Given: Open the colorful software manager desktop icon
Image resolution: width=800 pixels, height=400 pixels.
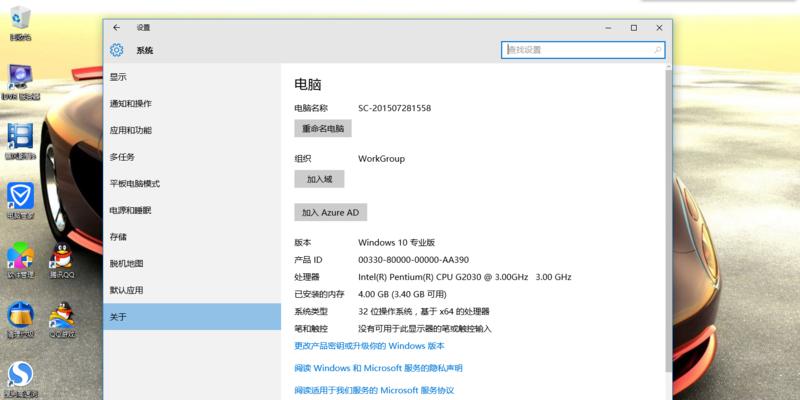Looking at the screenshot, I should pos(20,260).
